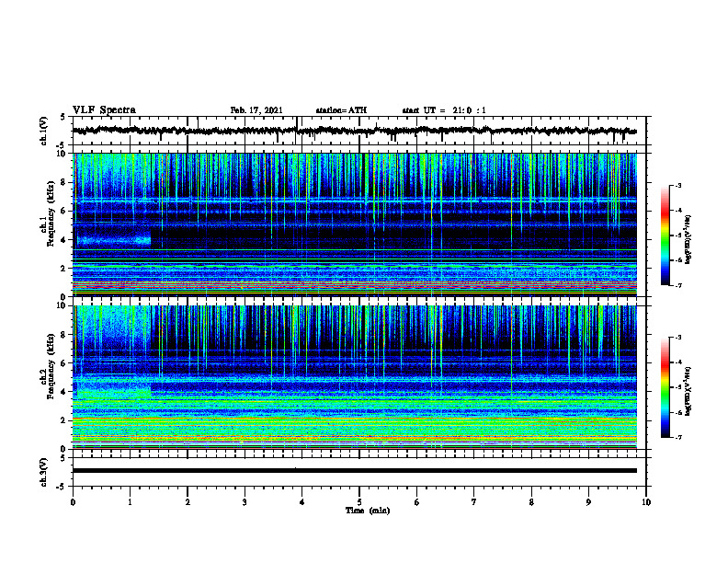Click the ch.2 spectrogram color scale bar
Image resolution: width=728 pixels, height=563 pixels.
(665, 387)
